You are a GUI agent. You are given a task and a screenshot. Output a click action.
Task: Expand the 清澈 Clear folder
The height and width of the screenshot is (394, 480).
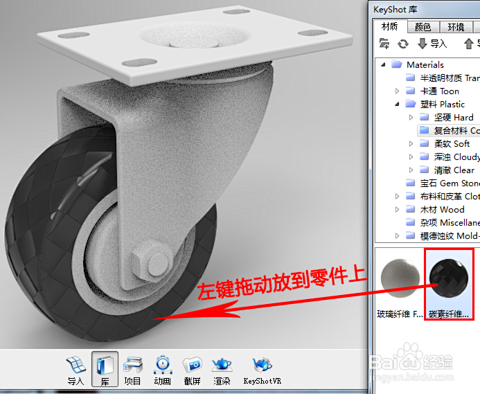click(411, 170)
